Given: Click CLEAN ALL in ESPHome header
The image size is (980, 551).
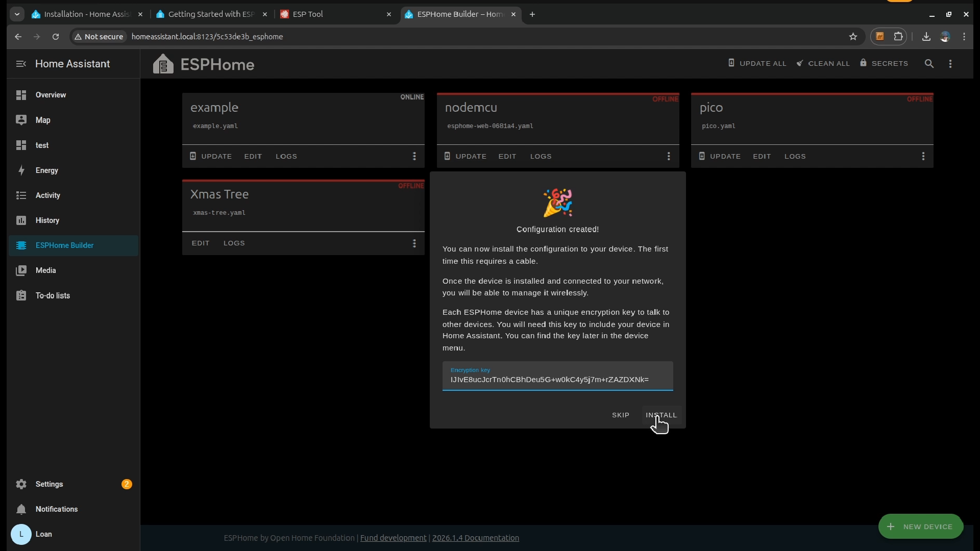Looking at the screenshot, I should coord(823,63).
